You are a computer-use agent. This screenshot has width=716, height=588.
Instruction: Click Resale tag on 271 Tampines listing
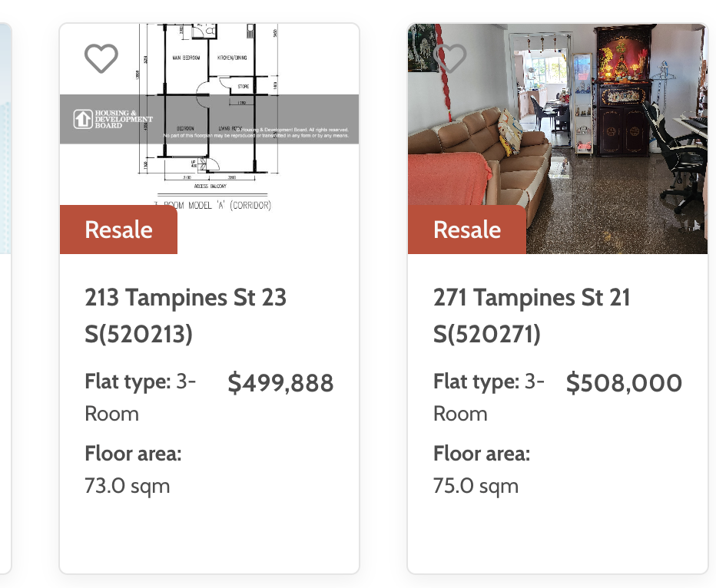click(466, 230)
